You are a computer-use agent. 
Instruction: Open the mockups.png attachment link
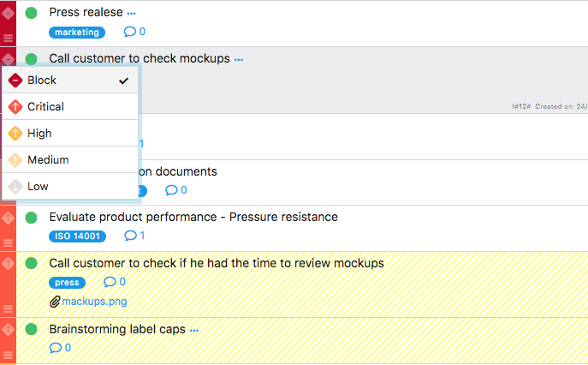(x=92, y=302)
